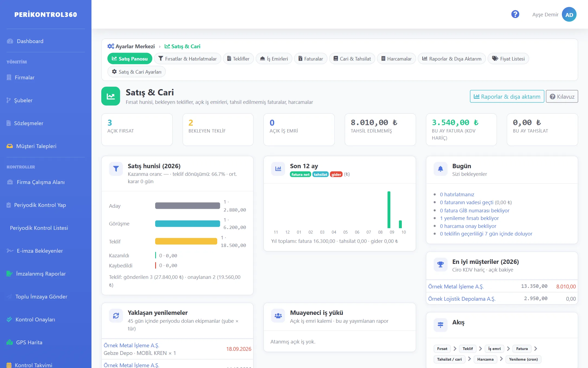
Task: Open the Tahsil Edilmemiş 8.010,00 ₺ card
Action: click(x=380, y=130)
